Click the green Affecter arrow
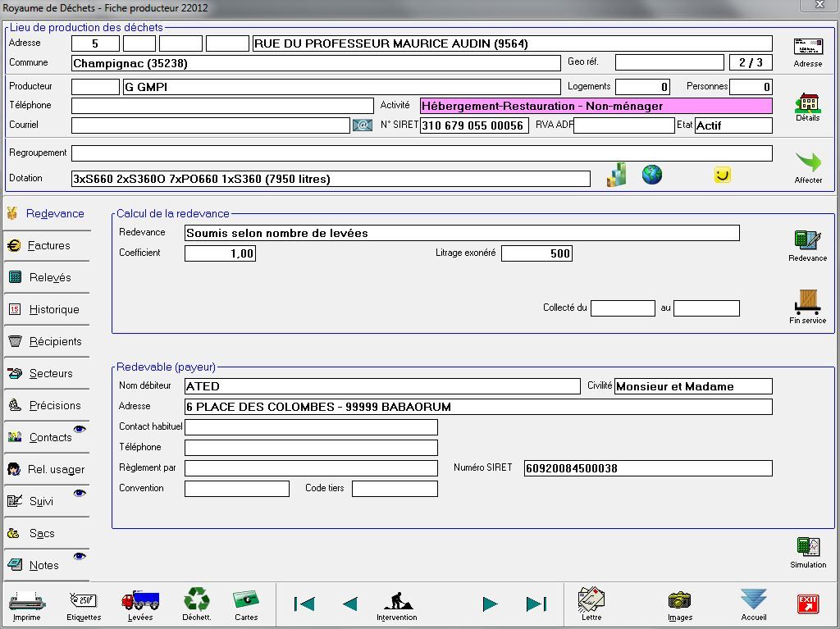 tap(807, 164)
